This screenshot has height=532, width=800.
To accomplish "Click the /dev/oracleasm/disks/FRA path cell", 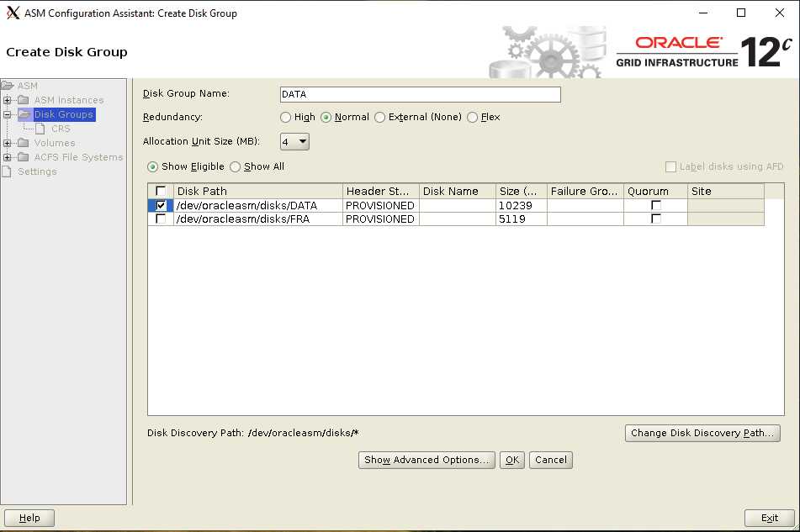I will click(258, 219).
